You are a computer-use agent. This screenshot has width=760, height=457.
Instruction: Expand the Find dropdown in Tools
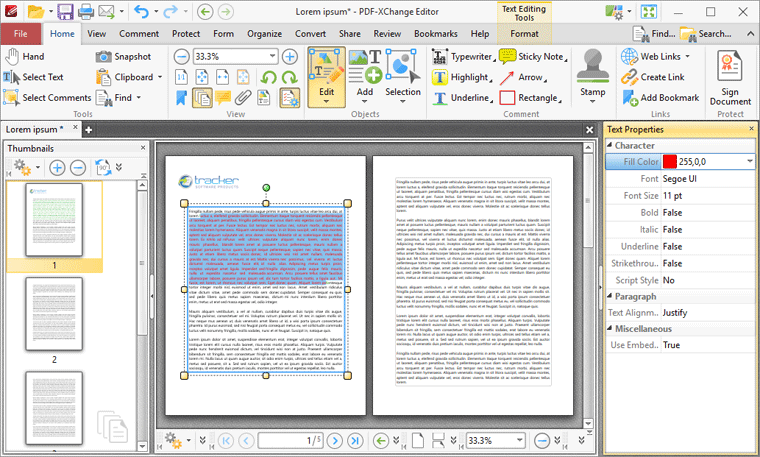click(139, 98)
